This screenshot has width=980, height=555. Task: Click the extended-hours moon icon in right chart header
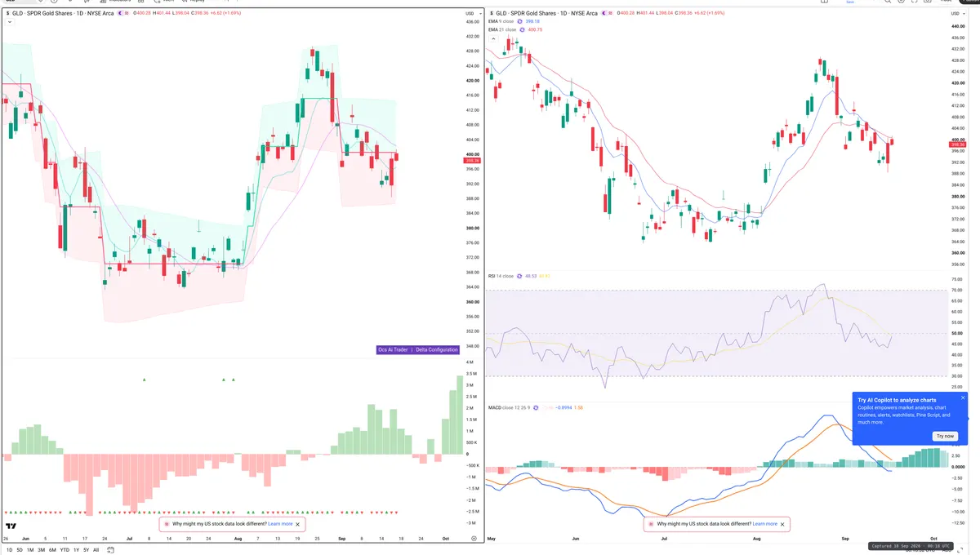click(605, 14)
